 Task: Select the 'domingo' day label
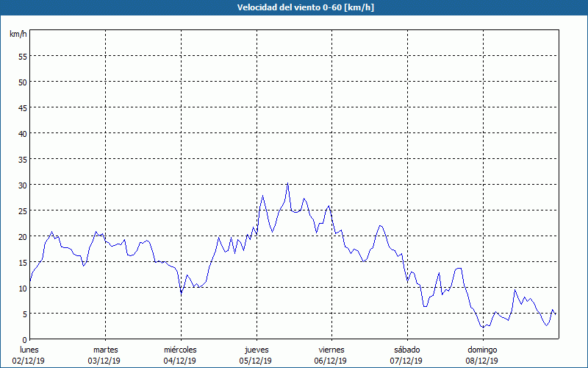(x=482, y=350)
